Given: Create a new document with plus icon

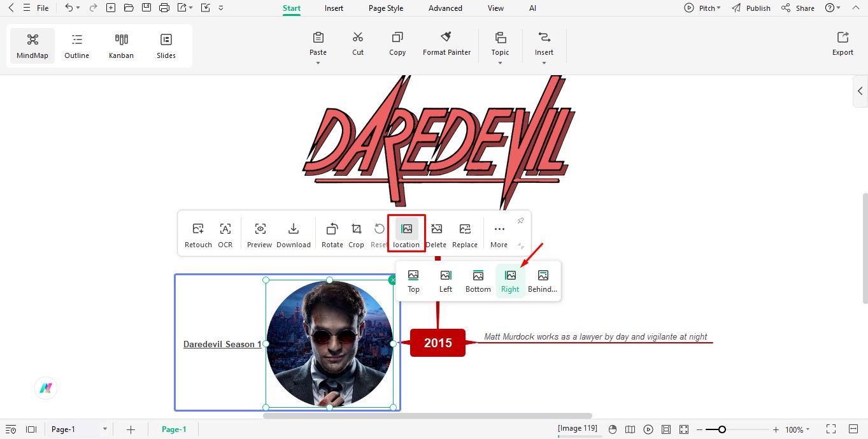Looking at the screenshot, I should 111,8.
